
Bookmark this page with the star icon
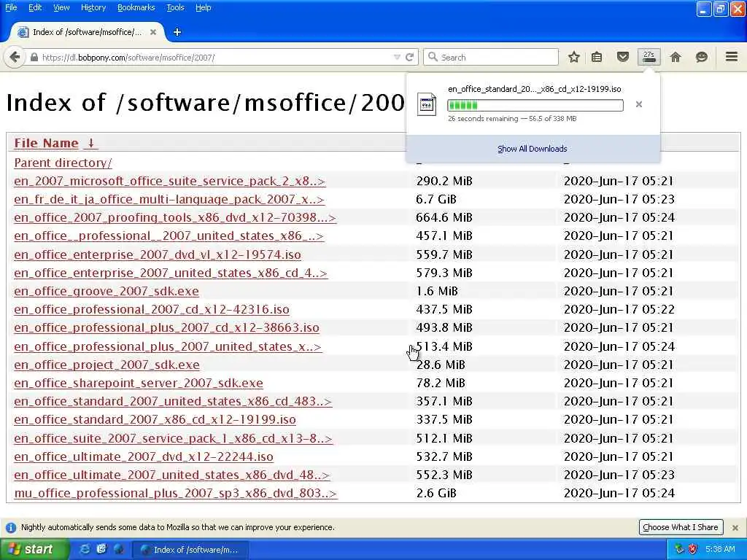[x=573, y=57]
